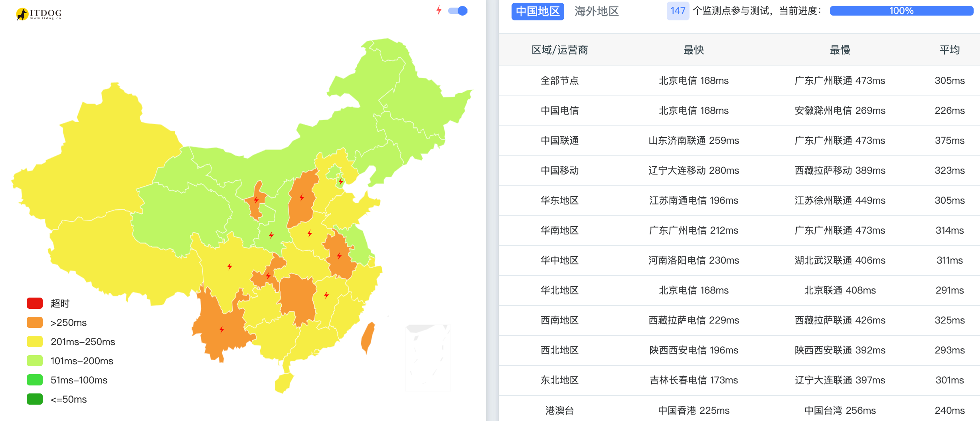Switch to the 海外地区 tab
The width and height of the screenshot is (980, 421).
pos(597,11)
